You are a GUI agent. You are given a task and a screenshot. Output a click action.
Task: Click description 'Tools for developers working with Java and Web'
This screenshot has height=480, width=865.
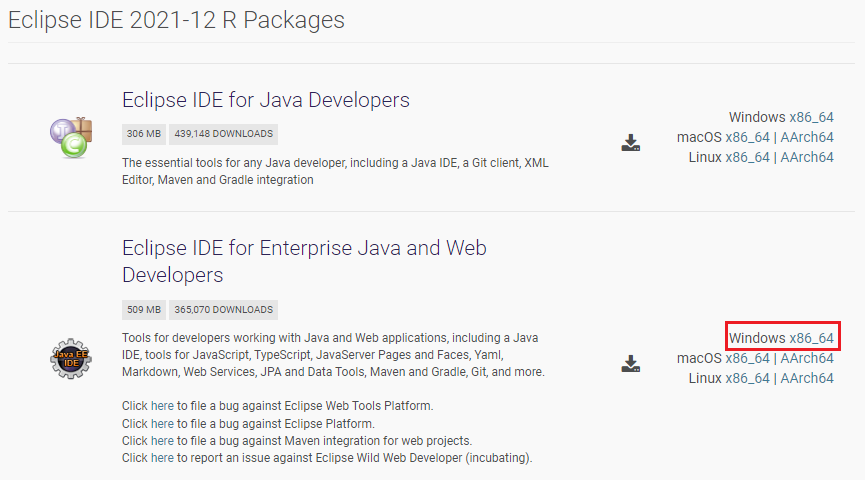[333, 355]
